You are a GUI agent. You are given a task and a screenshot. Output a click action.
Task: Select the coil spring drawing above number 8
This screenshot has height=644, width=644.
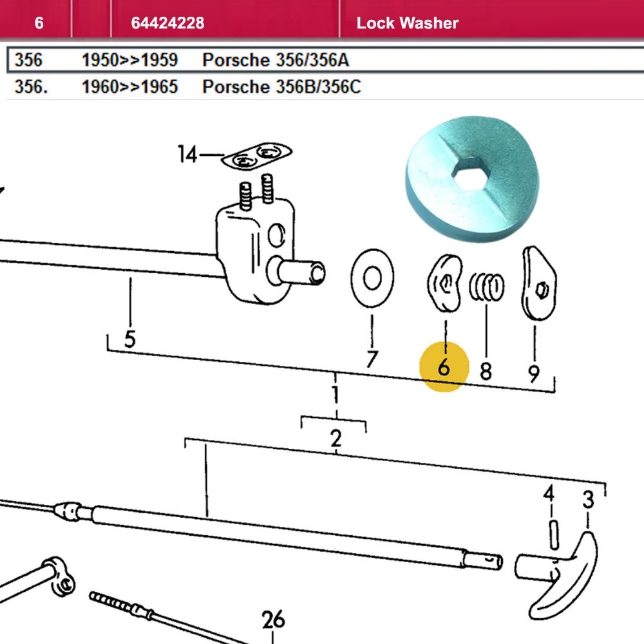click(486, 286)
